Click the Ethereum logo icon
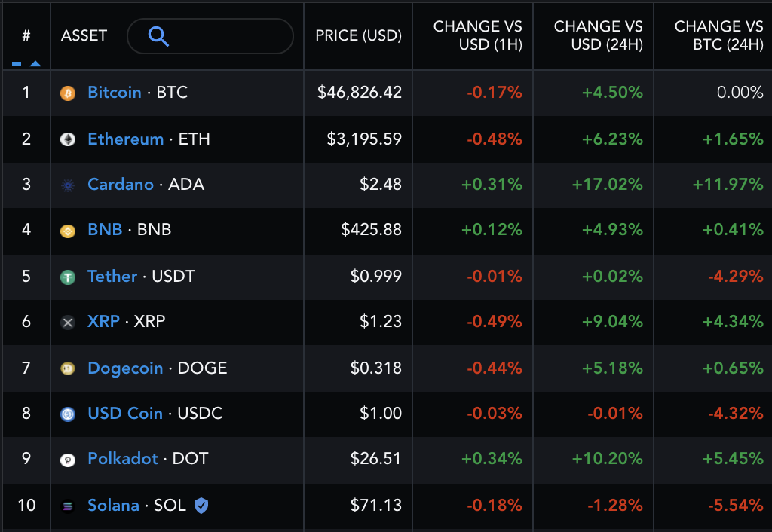772x532 pixels. coord(68,139)
